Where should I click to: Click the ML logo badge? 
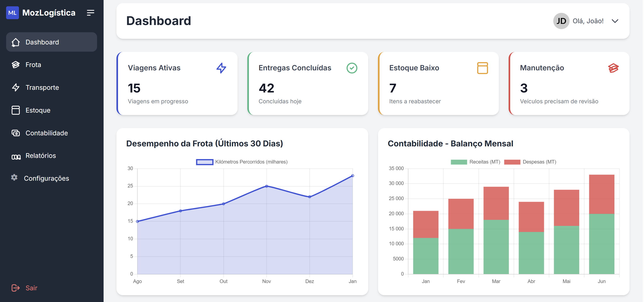[12, 13]
